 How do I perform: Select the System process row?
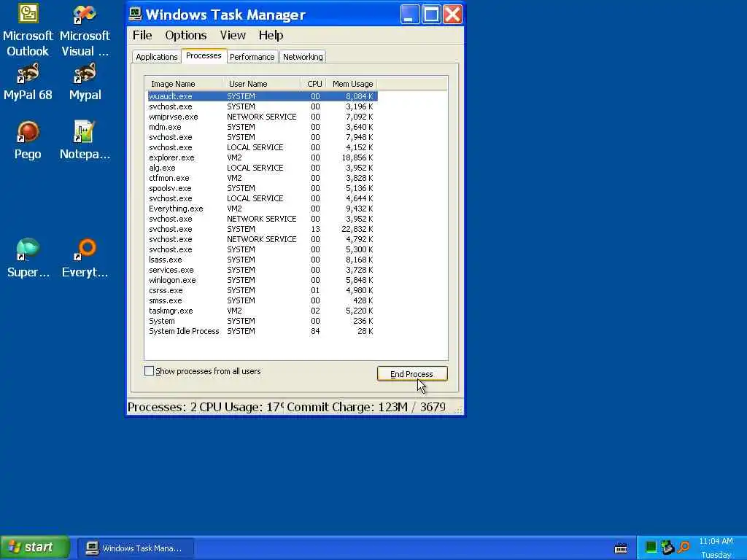click(x=262, y=321)
